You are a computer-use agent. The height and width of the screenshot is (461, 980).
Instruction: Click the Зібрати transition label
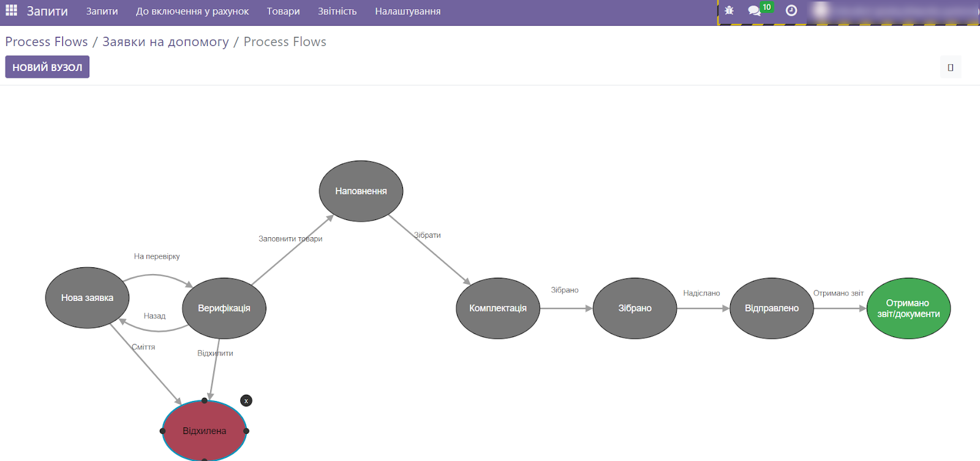pos(427,235)
